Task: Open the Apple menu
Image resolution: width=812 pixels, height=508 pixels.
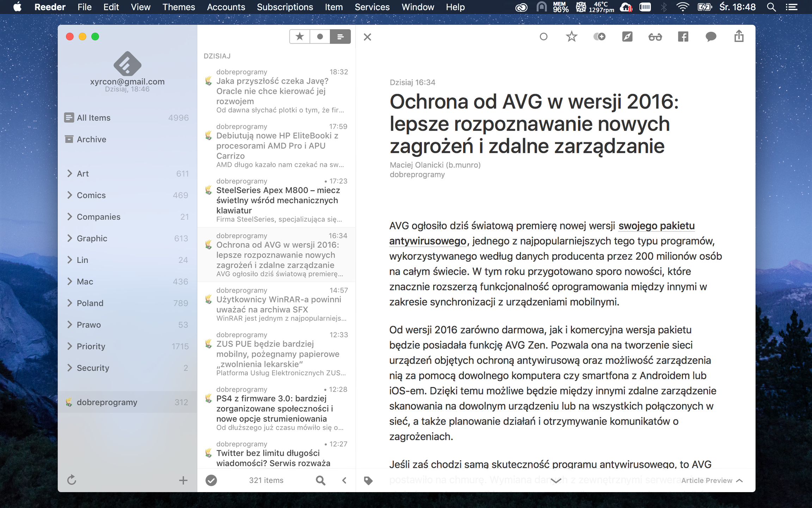Action: click(17, 7)
